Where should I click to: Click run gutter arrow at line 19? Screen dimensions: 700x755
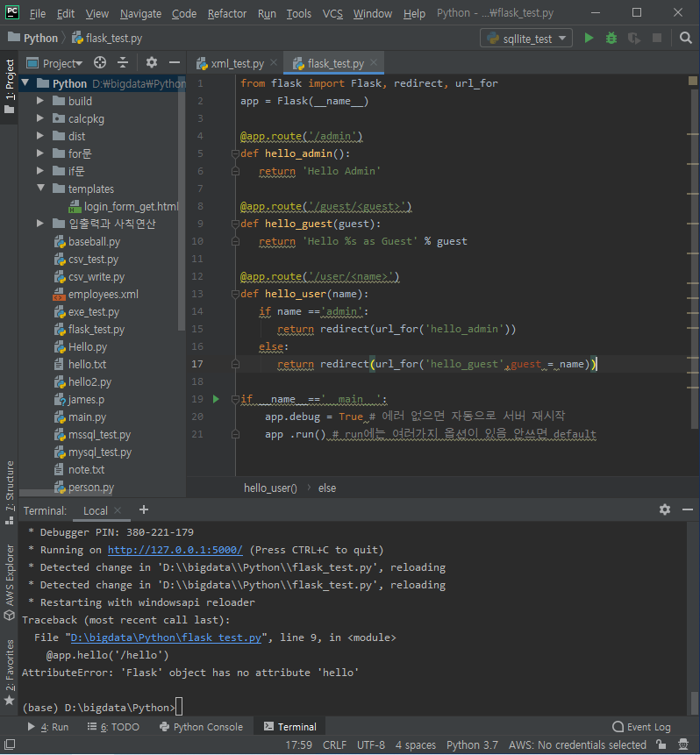(216, 399)
